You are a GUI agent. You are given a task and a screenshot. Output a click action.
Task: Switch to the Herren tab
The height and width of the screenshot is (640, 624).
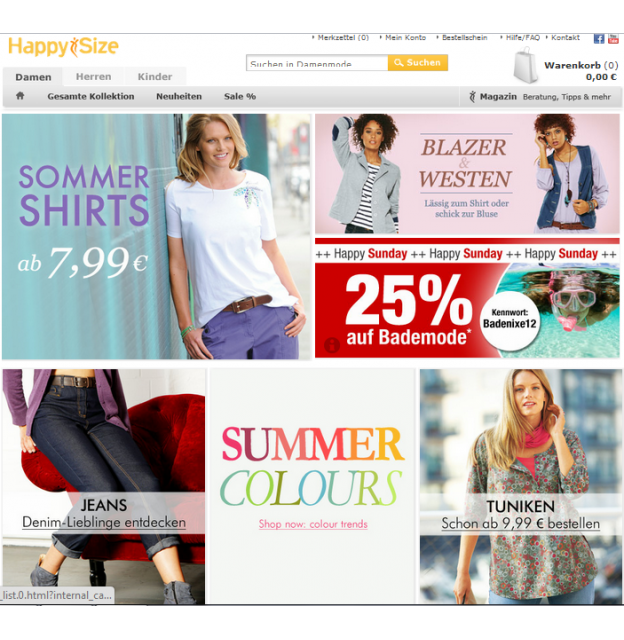click(x=93, y=77)
